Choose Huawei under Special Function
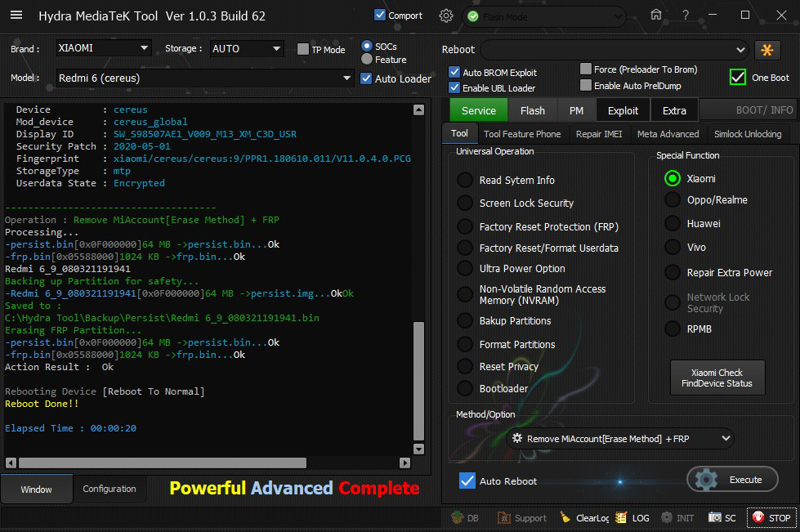Screen dimensions: 800x532 pos(673,223)
